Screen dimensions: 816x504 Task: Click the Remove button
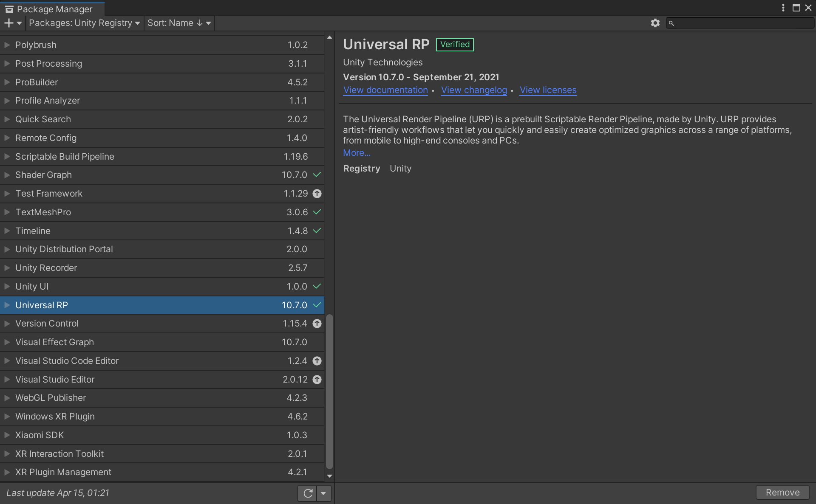[782, 493]
